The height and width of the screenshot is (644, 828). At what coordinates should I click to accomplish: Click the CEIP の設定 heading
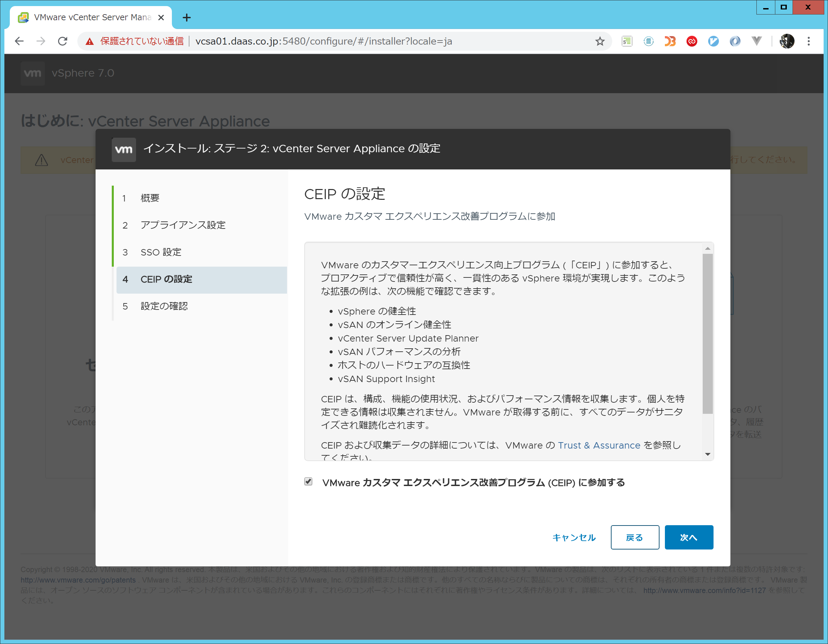(345, 194)
